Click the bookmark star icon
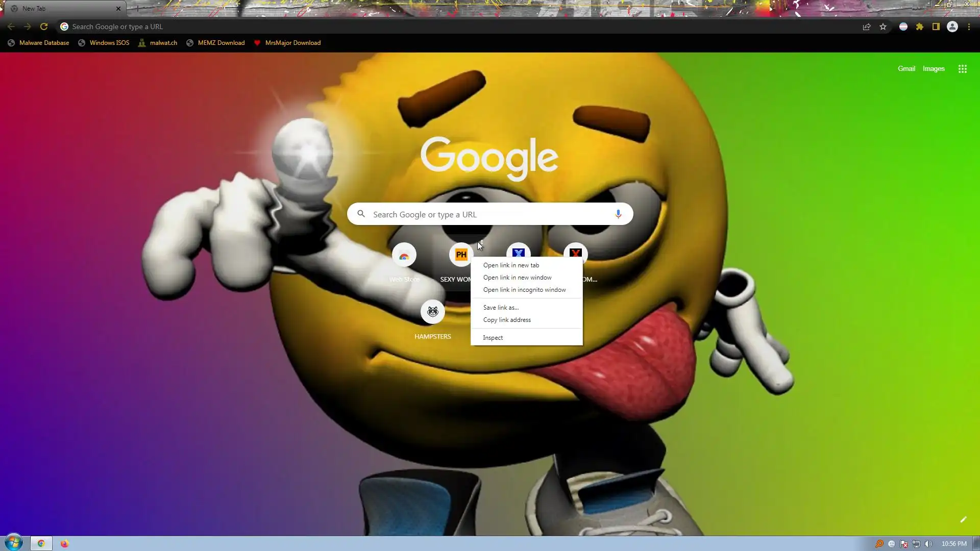 tap(883, 27)
